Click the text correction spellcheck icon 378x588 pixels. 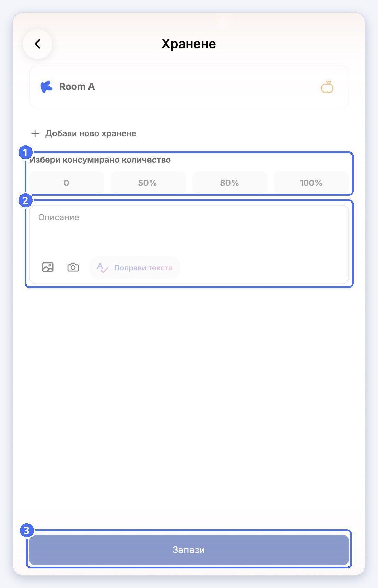tap(102, 268)
